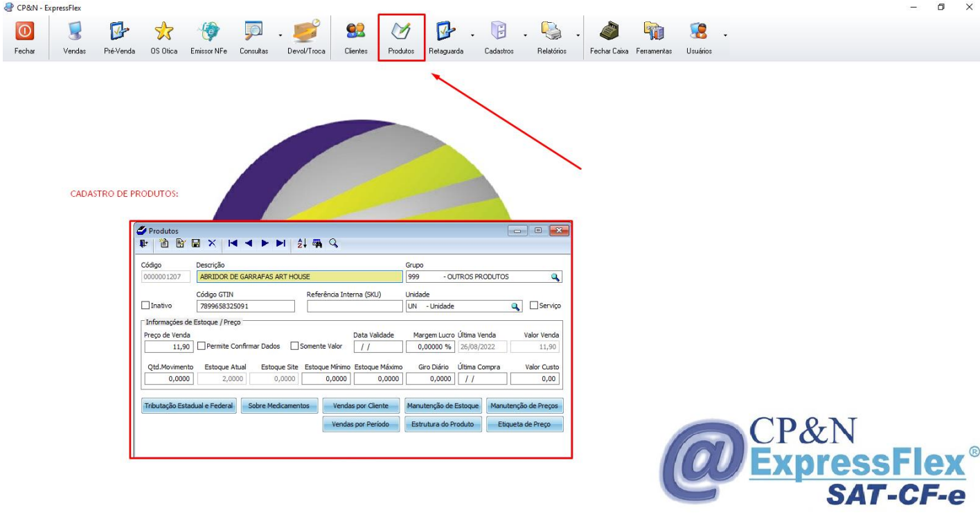Click the Referência Interna (SKU) field
The height and width of the screenshot is (517, 980).
(x=355, y=306)
